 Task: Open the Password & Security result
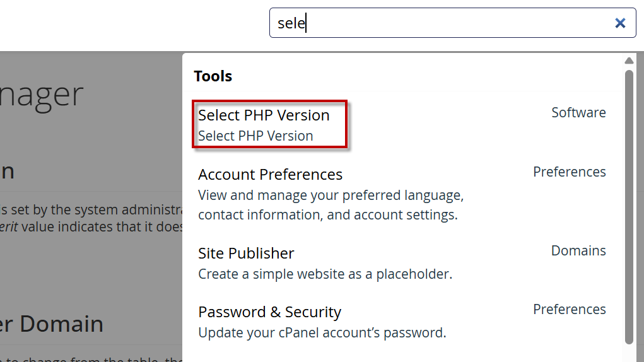[269, 312]
